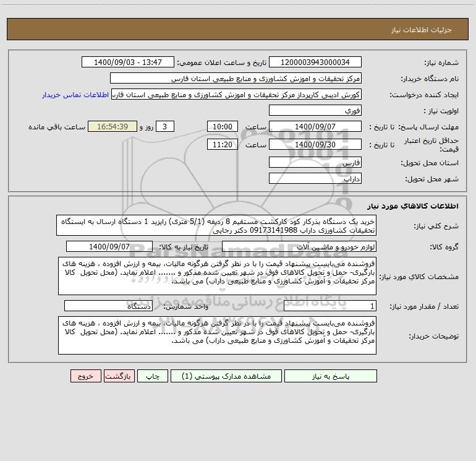
Task: Click the شماره نیاز label
Action: coord(441,62)
